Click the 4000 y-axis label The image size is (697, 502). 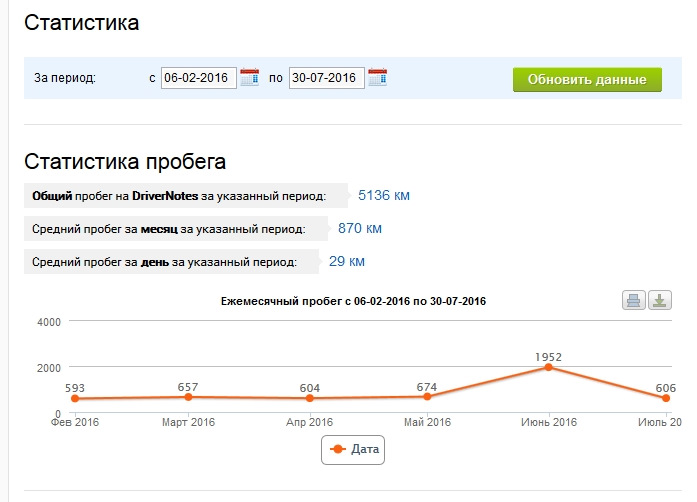click(x=49, y=322)
